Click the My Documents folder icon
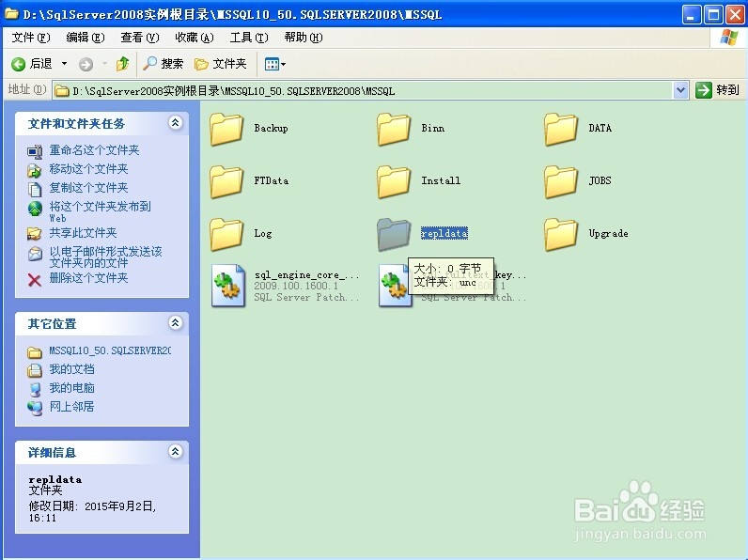This screenshot has width=748, height=560. coord(35,370)
